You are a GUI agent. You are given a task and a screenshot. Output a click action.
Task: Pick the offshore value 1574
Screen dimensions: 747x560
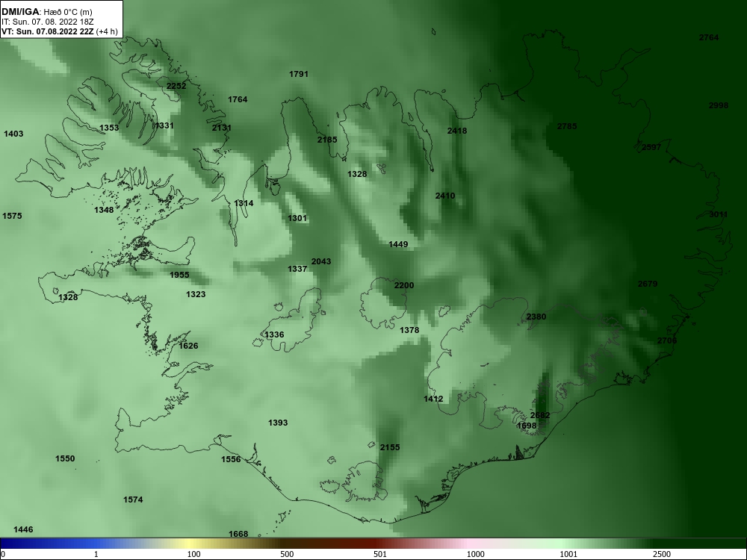133,500
